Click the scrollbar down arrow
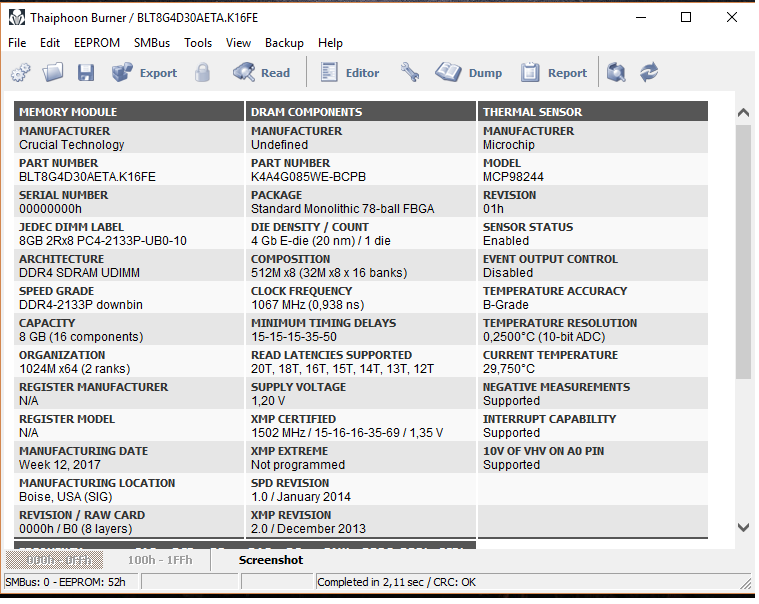This screenshot has width=759, height=604. pyautogui.click(x=743, y=527)
